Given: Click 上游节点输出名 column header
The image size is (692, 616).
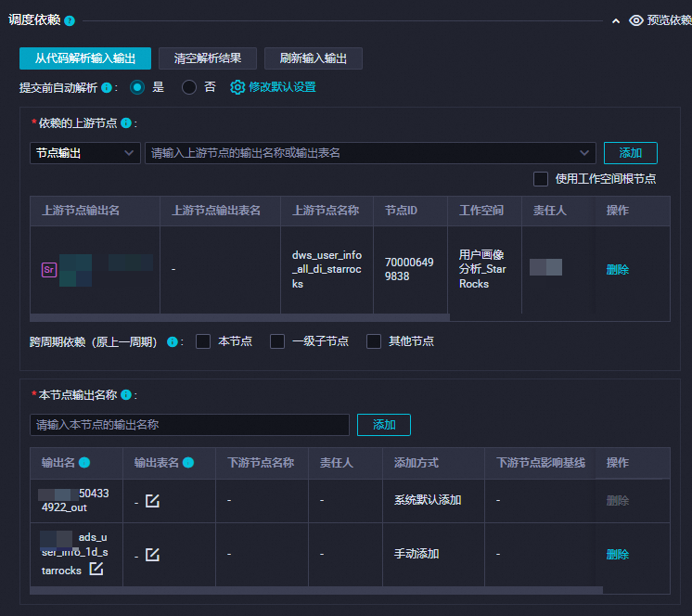Looking at the screenshot, I should tap(81, 211).
